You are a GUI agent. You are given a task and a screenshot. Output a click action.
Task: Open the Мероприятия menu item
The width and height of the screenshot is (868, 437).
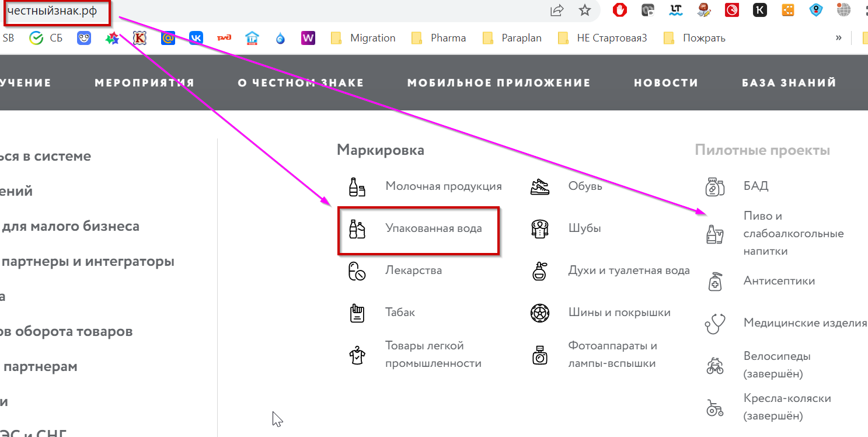[144, 83]
